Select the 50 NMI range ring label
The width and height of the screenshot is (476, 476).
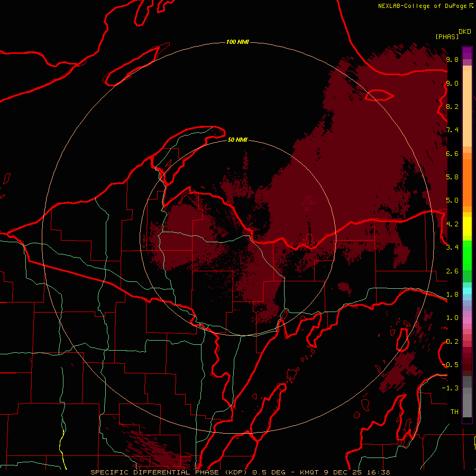pos(237,140)
